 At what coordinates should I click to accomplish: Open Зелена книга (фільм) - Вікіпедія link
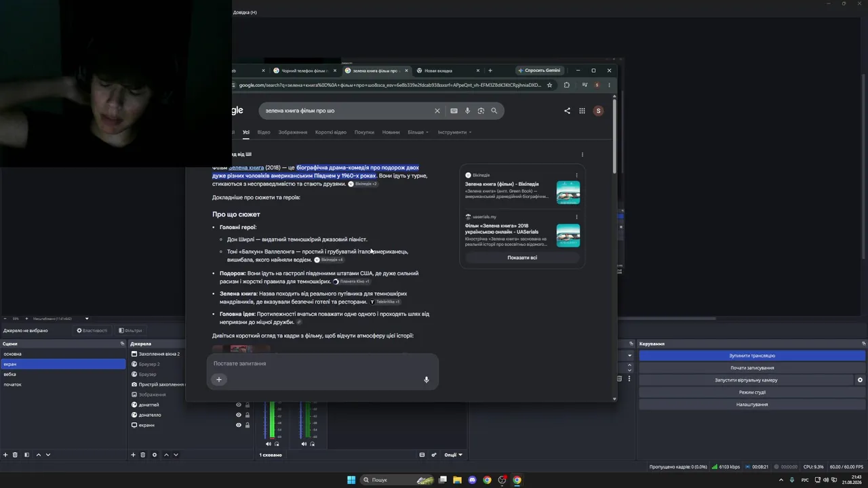click(502, 184)
